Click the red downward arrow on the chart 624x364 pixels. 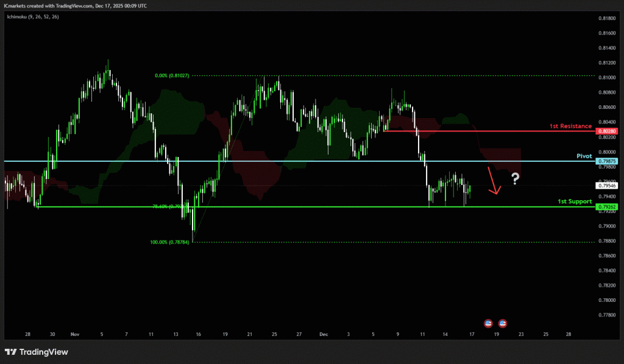pos(494,181)
